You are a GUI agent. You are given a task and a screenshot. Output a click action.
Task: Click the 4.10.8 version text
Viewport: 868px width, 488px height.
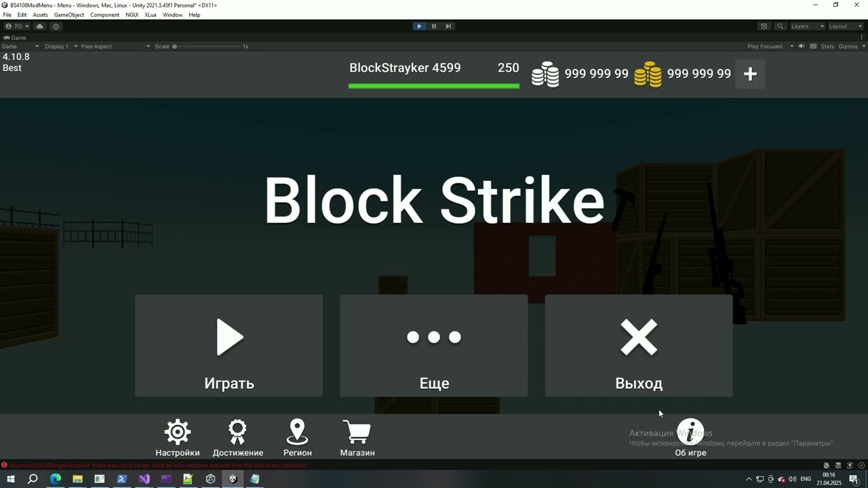(16, 57)
